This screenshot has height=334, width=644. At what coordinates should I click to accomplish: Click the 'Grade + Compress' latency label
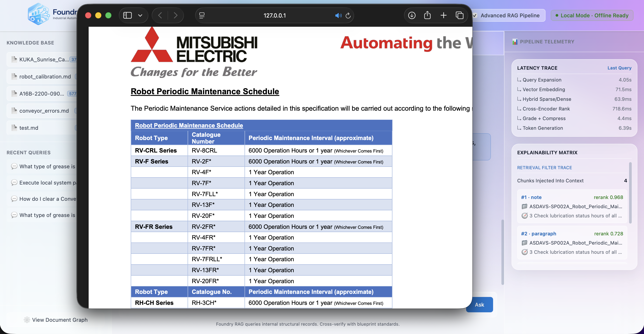pos(544,118)
